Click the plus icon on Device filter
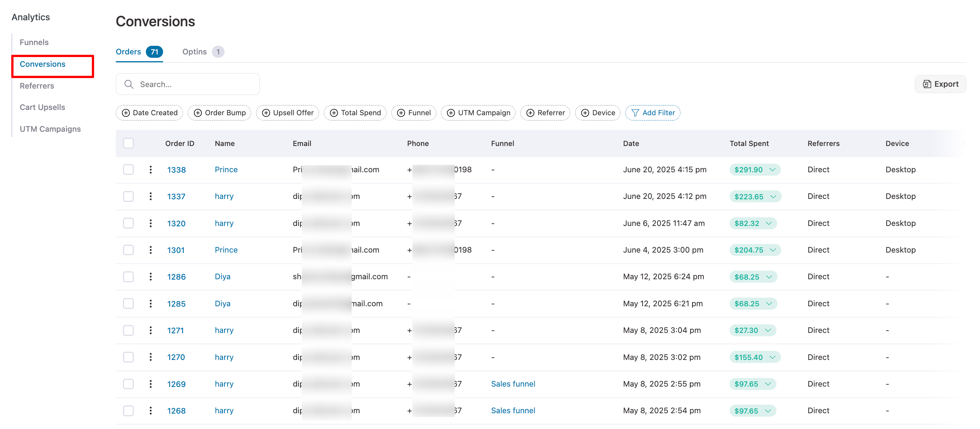This screenshot has height=429, width=980. (585, 113)
